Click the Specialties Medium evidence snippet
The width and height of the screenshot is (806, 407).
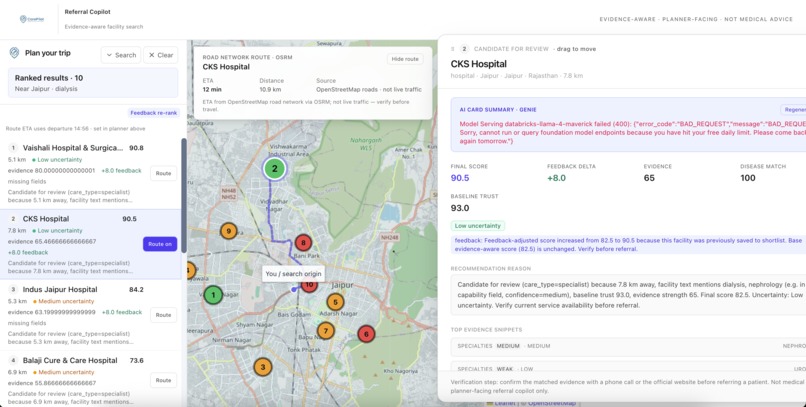coord(628,346)
